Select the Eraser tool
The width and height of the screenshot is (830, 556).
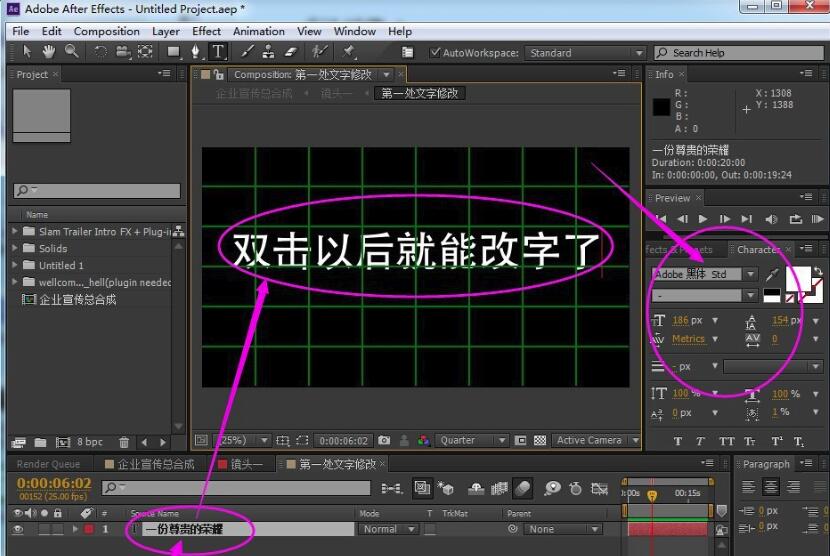(x=292, y=52)
